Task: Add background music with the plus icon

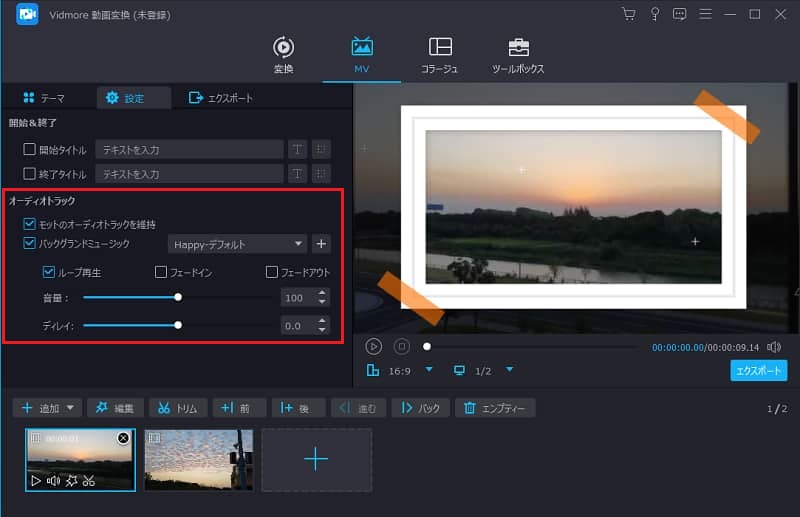Action: 320,243
